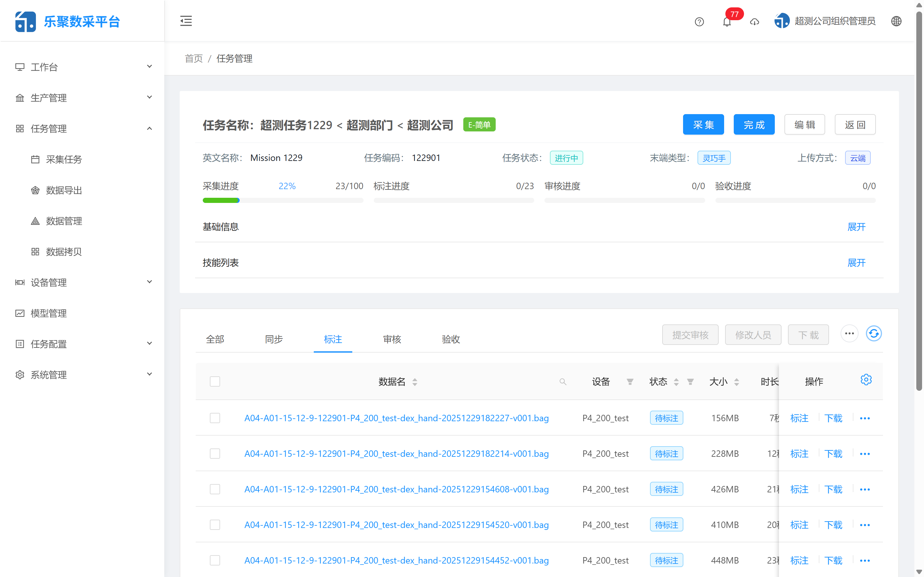Expand the 设备管理 sidebar menu
Image resolution: width=924 pixels, height=577 pixels.
click(48, 282)
